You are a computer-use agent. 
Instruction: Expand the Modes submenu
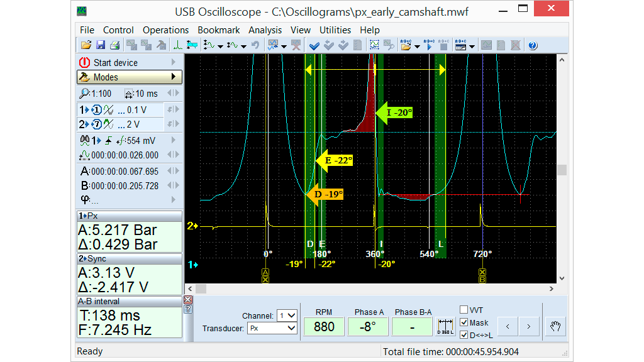130,77
